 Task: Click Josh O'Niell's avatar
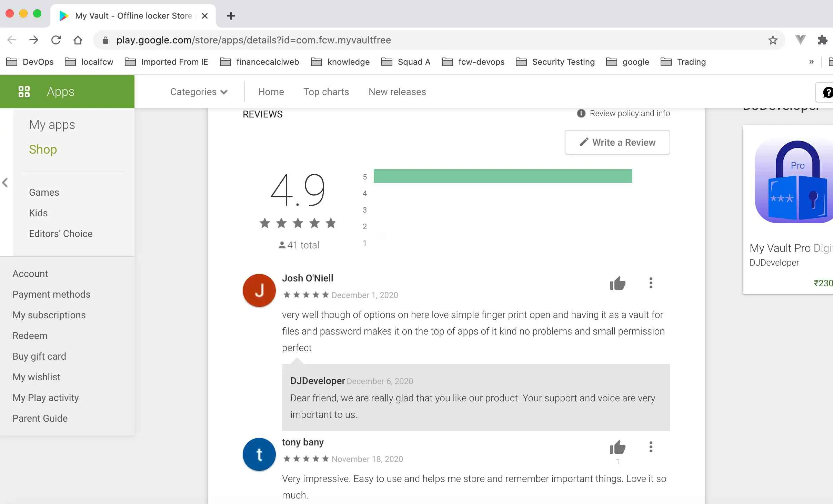[x=259, y=290]
